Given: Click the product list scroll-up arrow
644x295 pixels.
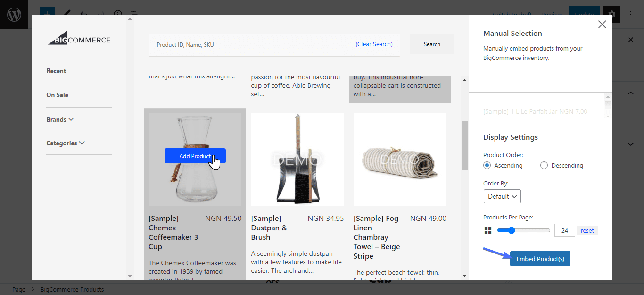Looking at the screenshot, I should 464,80.
